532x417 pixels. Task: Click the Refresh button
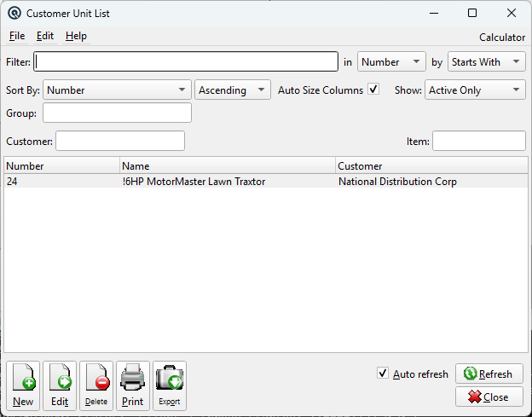[x=489, y=374]
